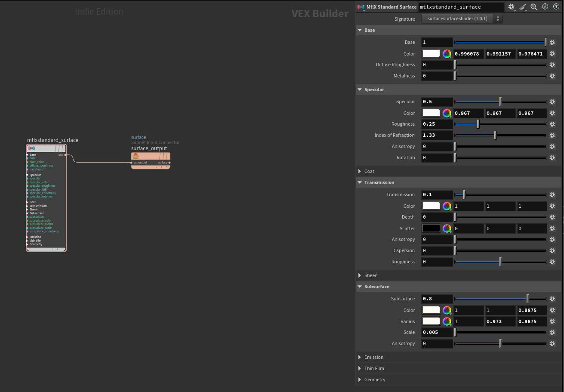This screenshot has width=564, height=392.
Task: Click the metalness input on node
Action: pyautogui.click(x=35, y=170)
